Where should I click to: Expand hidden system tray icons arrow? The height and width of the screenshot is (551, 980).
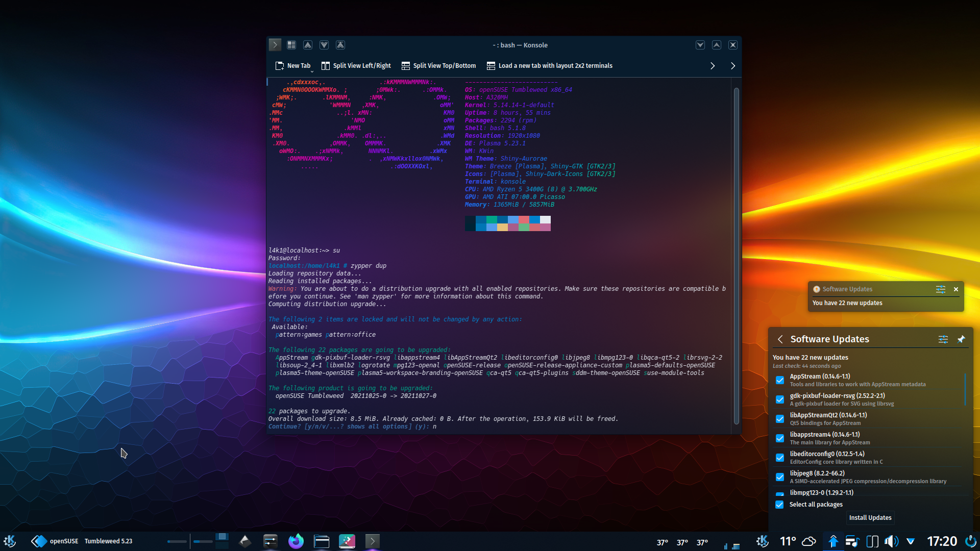click(x=911, y=541)
